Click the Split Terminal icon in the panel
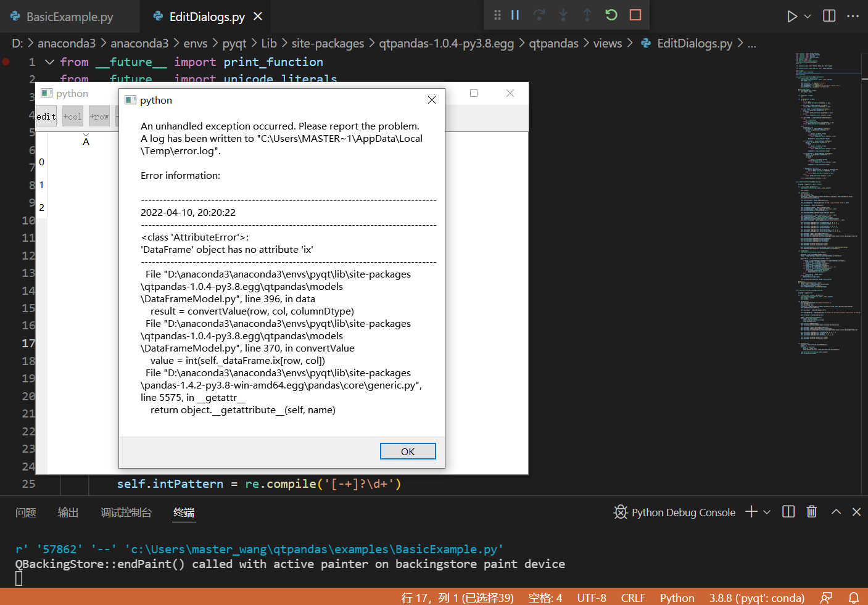The width and height of the screenshot is (868, 605). point(788,512)
